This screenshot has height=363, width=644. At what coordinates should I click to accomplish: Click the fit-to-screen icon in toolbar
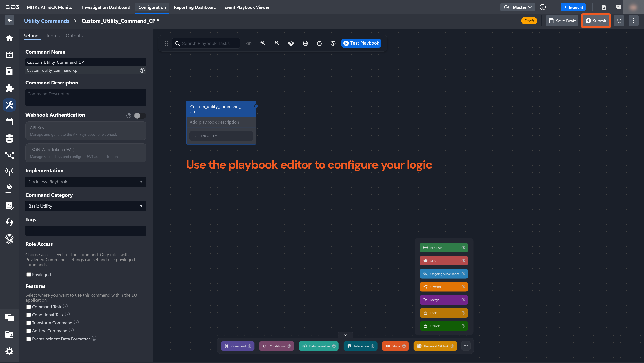pos(291,43)
